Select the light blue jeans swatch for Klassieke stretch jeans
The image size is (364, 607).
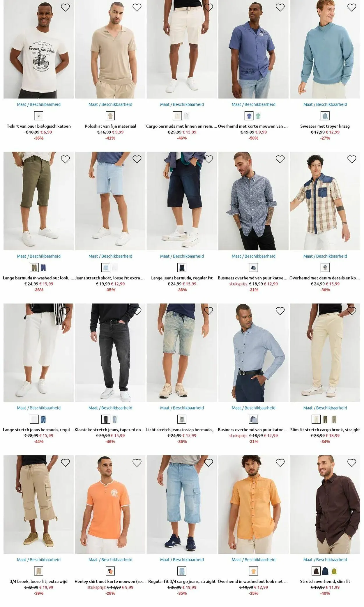pyautogui.click(x=115, y=420)
